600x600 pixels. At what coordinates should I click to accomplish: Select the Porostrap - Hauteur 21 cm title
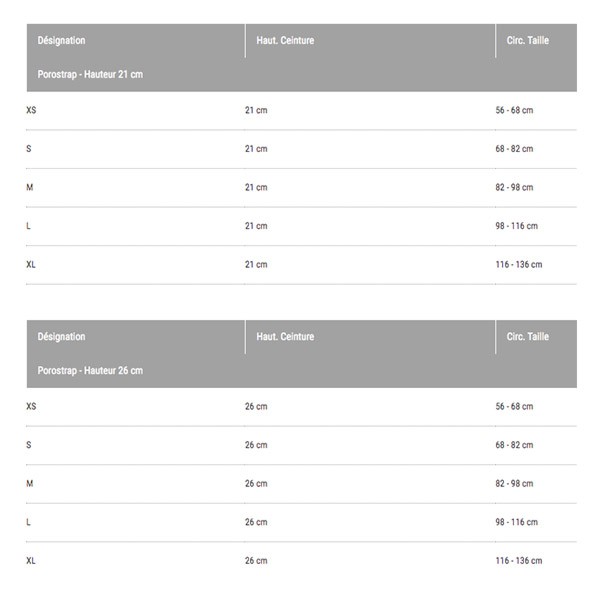click(x=90, y=74)
